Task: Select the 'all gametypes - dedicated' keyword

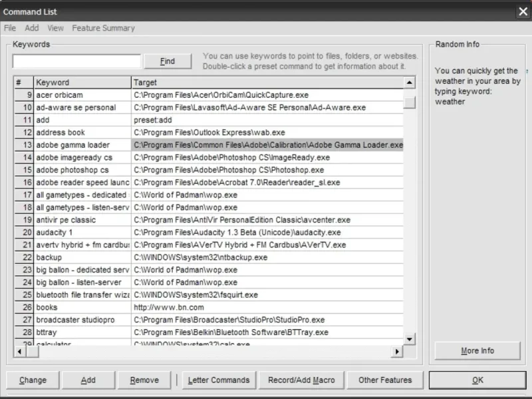Action: coord(82,195)
